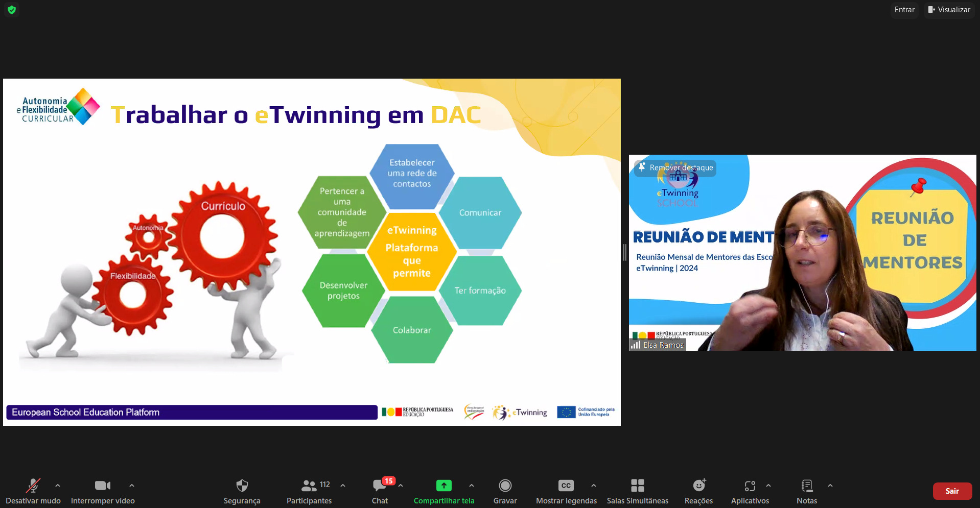The image size is (980, 508).
Task: Click Elsa Ramos video tile
Action: coord(803,252)
